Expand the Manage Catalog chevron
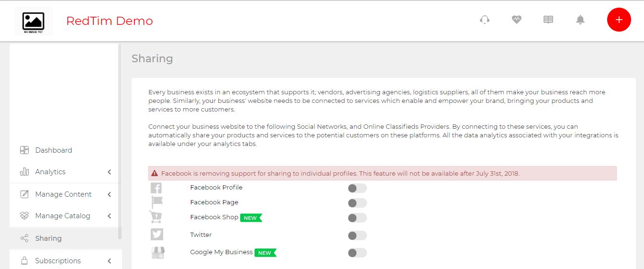Image resolution: width=644 pixels, height=269 pixels. pyautogui.click(x=109, y=216)
